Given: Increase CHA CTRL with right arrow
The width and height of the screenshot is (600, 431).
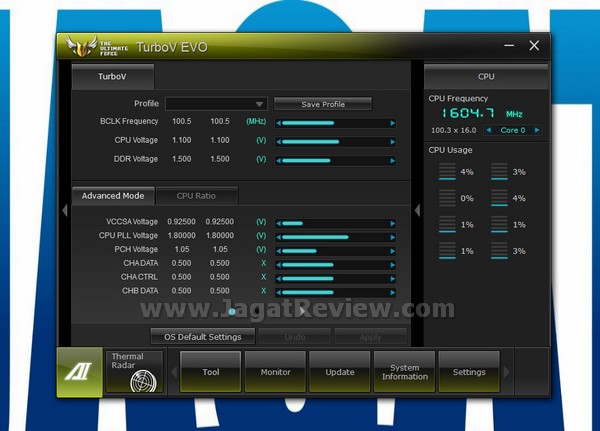Looking at the screenshot, I should point(392,279).
